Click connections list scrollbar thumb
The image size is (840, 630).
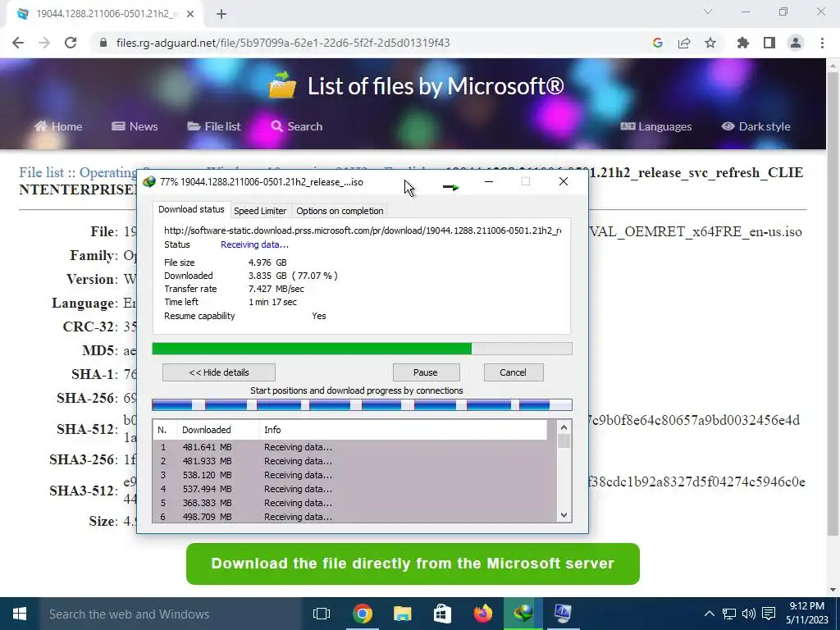[x=564, y=441]
